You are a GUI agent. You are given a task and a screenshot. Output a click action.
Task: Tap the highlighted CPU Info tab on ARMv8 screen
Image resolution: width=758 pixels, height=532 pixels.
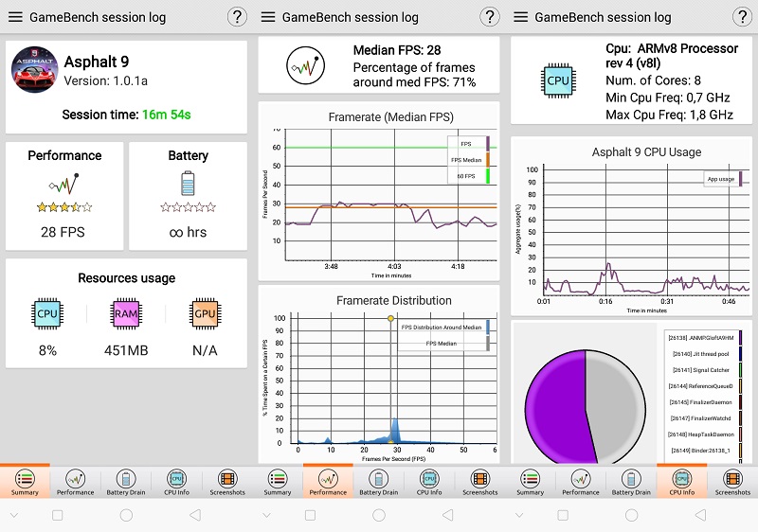[x=681, y=482]
